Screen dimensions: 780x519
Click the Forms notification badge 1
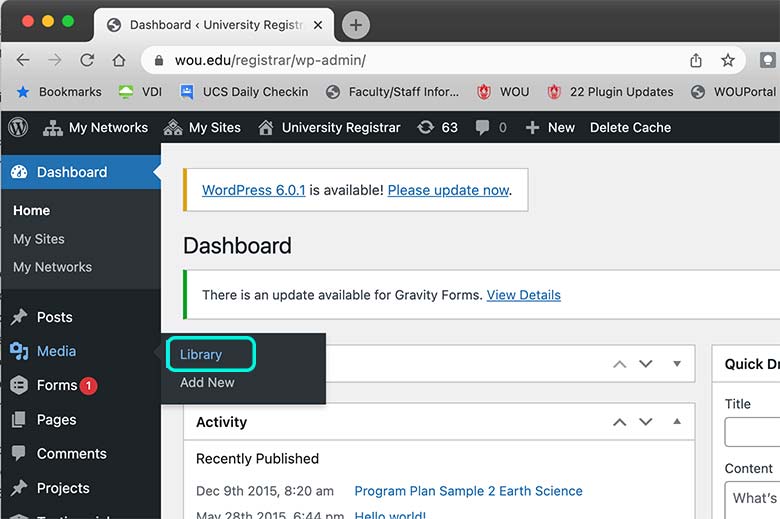pyautogui.click(x=89, y=386)
